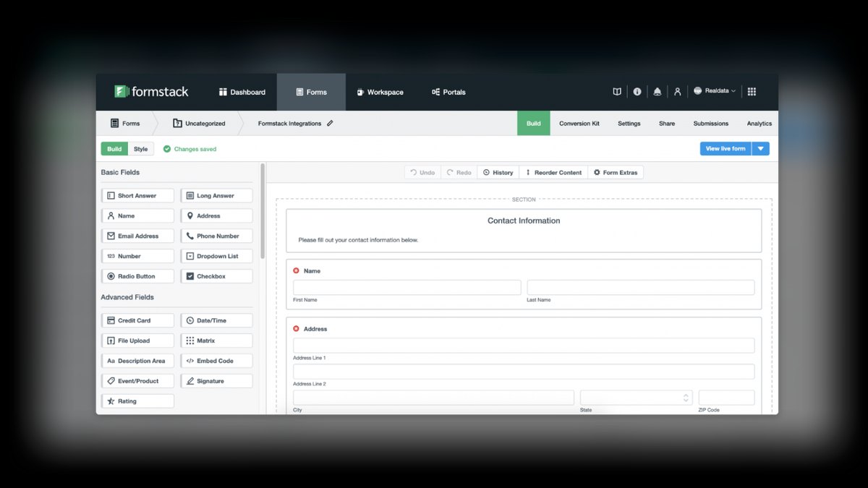
Task: Add a Long Answer field
Action: pos(216,196)
